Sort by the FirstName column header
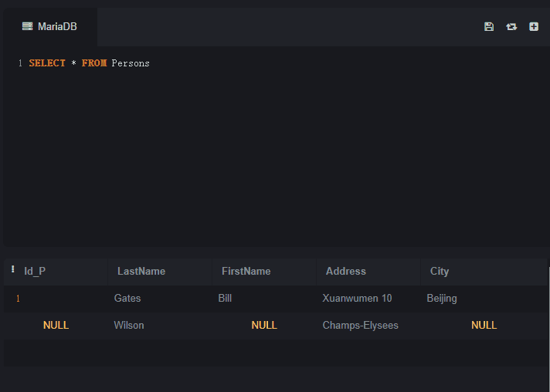This screenshot has height=392, width=550. (246, 271)
